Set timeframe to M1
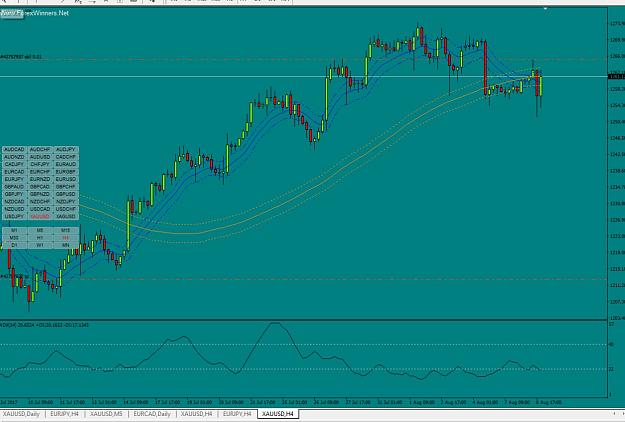This screenshot has height=422, width=625. pos(14,230)
